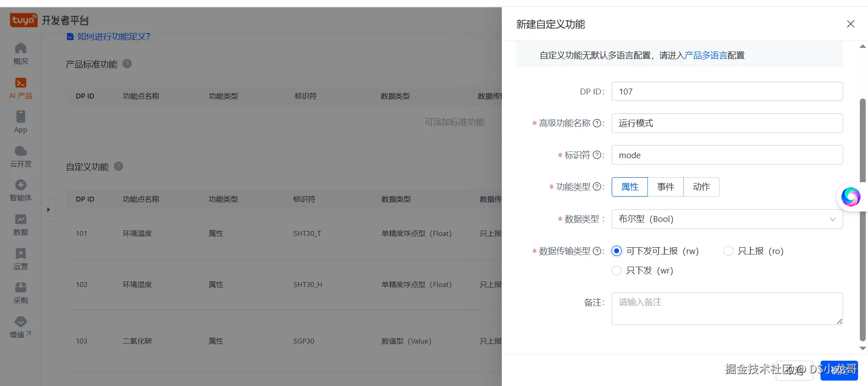Image resolution: width=868 pixels, height=386 pixels.
Task: Select 可下发可上报 (rw) radio option
Action: point(617,251)
